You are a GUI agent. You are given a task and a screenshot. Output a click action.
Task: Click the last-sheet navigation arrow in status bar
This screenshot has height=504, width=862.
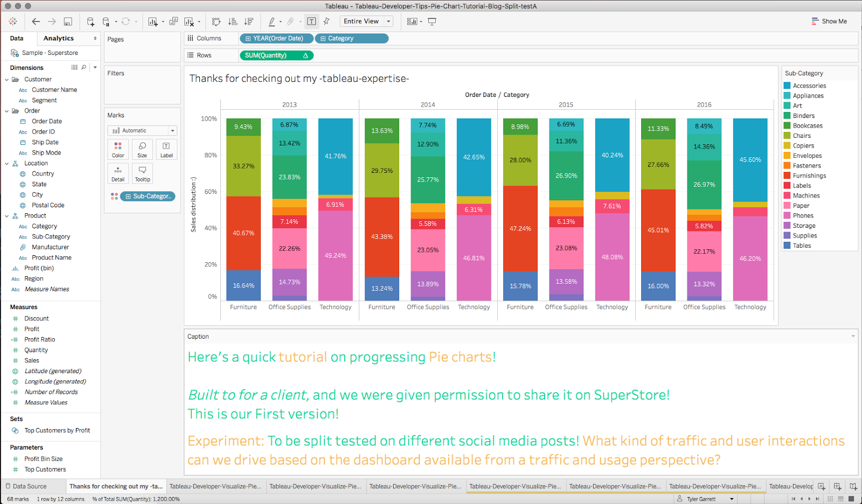click(x=817, y=499)
